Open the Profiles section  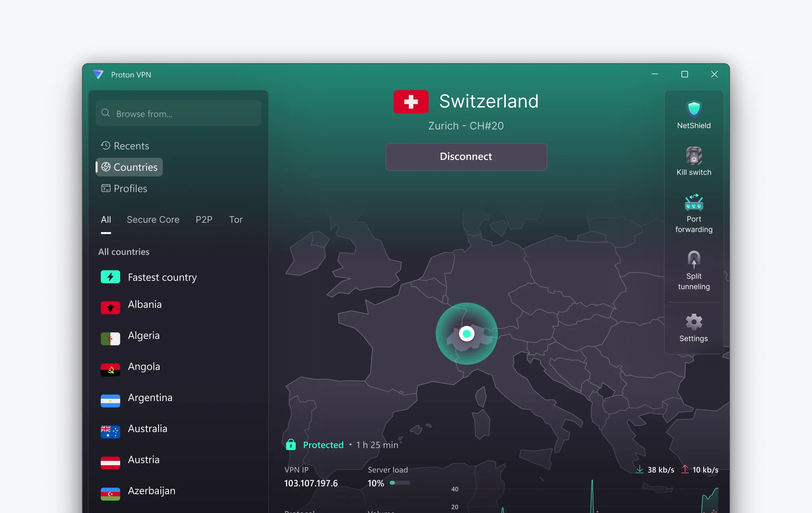pyautogui.click(x=124, y=188)
